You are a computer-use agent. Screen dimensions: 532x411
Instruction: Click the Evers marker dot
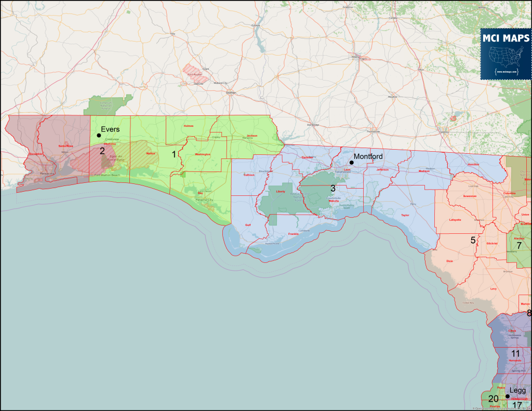(99, 135)
